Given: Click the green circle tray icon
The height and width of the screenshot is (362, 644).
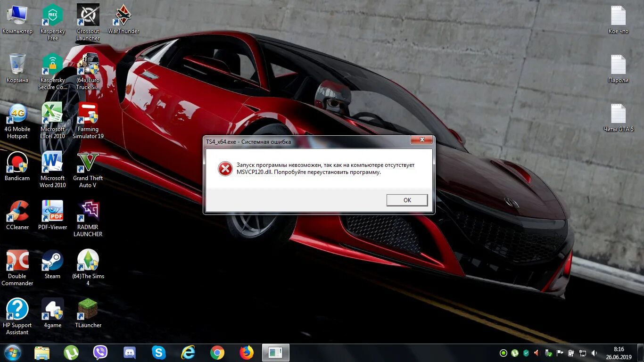Looking at the screenshot, I should [x=504, y=353].
